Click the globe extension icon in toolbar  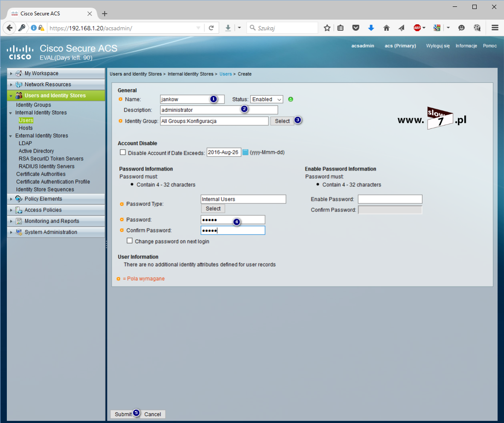tap(477, 28)
